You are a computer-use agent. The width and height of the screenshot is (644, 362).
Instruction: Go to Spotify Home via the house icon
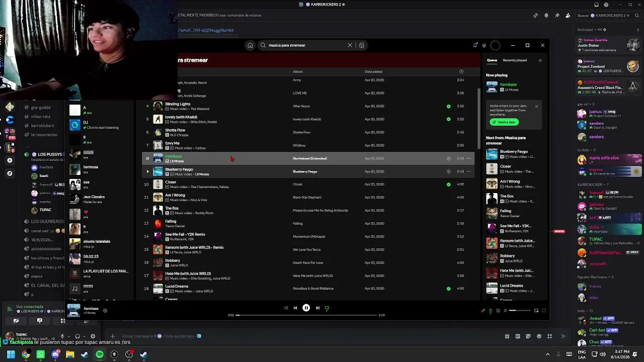250,45
